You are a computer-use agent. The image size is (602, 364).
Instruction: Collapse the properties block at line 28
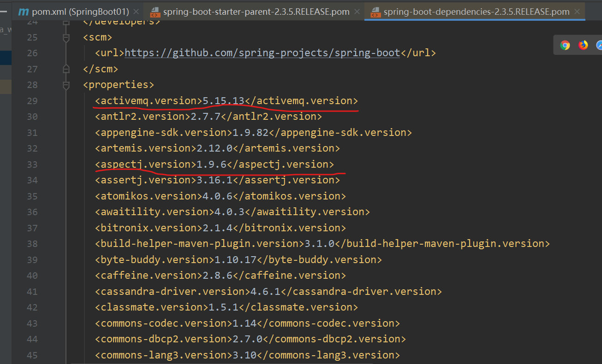click(66, 85)
